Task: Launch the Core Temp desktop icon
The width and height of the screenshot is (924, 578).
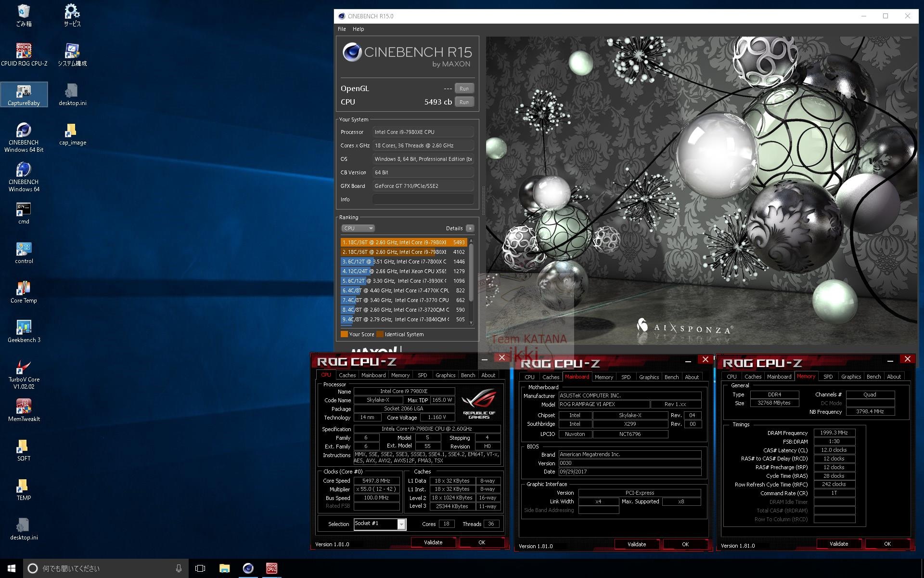Action: click(x=24, y=292)
